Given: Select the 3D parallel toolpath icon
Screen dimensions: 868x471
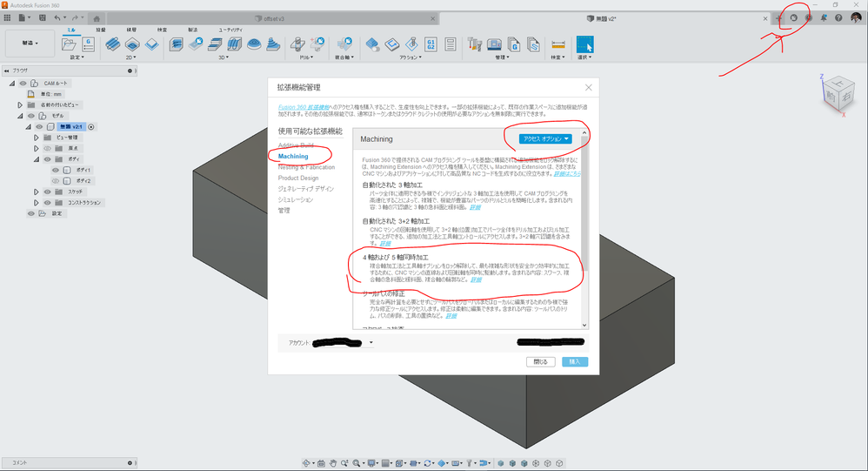Looking at the screenshot, I should pyautogui.click(x=234, y=44).
